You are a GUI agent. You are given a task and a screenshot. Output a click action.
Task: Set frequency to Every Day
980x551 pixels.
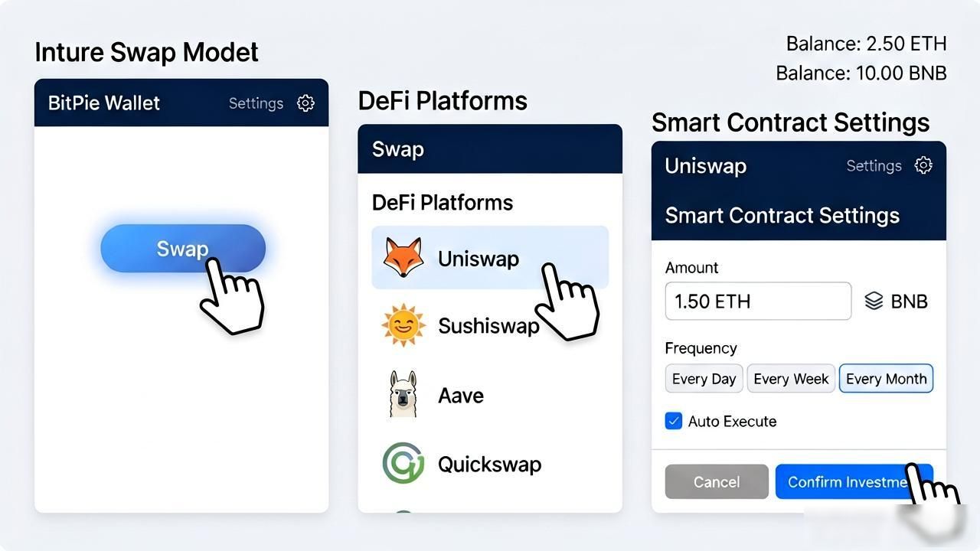tap(704, 379)
